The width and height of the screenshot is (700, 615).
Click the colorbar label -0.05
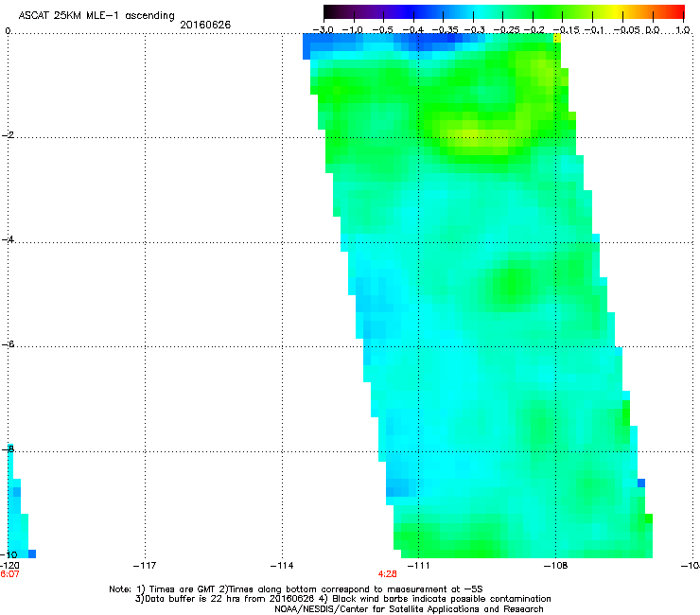click(x=626, y=30)
